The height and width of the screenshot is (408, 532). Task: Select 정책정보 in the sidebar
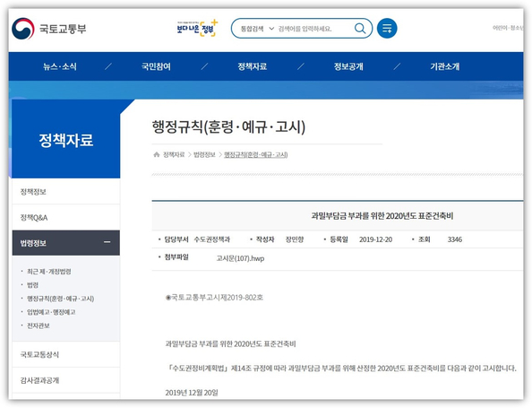tap(65, 192)
